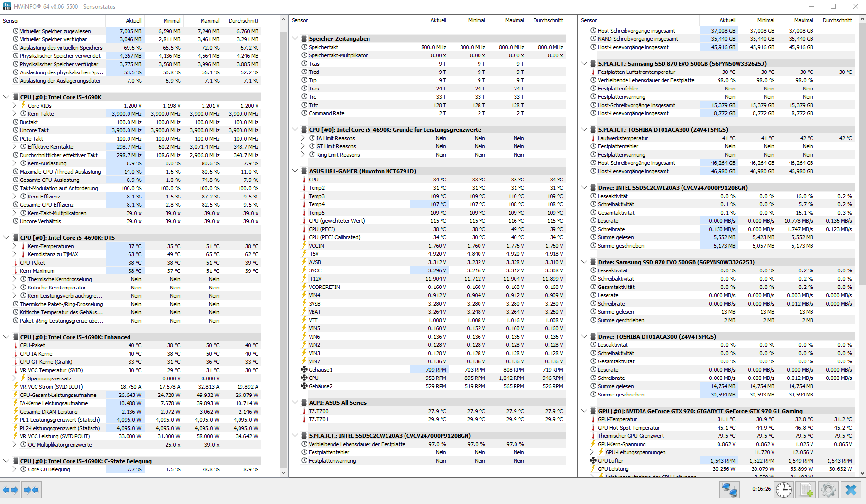Screen dimensions: 866x504
Task: Click Sensor column header in right panel
Action: point(638,20)
